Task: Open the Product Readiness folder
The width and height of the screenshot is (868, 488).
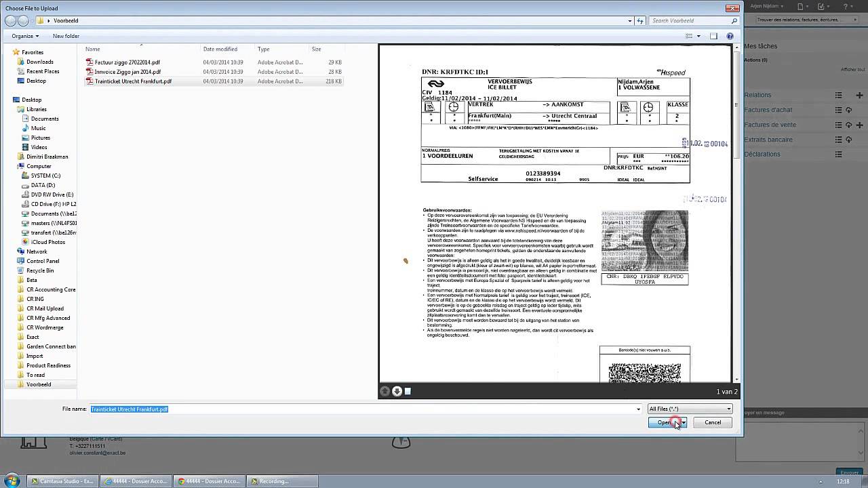Action: click(48, 365)
